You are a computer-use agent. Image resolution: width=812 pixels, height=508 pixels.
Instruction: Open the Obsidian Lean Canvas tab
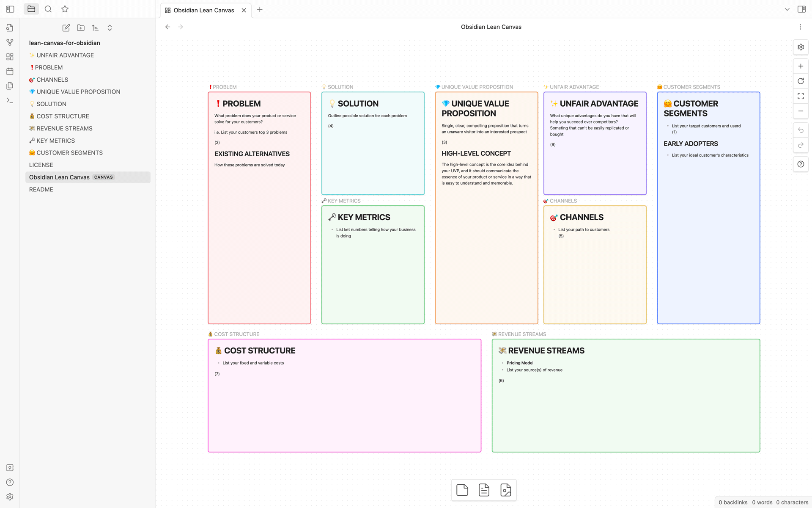pos(204,10)
